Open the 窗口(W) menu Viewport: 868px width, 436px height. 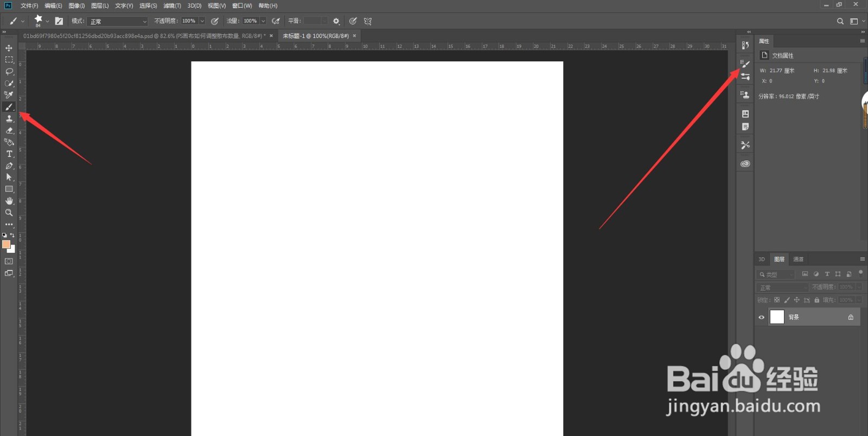tap(242, 5)
